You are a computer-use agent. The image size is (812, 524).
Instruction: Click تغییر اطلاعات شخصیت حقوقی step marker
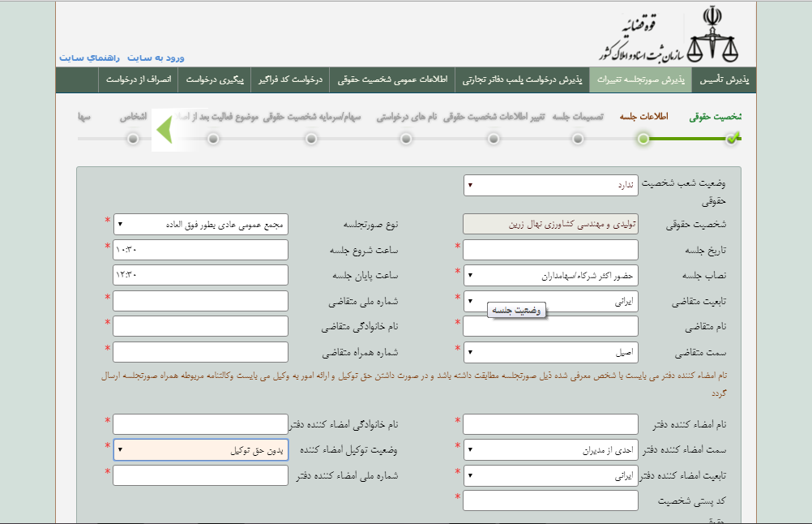(494, 139)
